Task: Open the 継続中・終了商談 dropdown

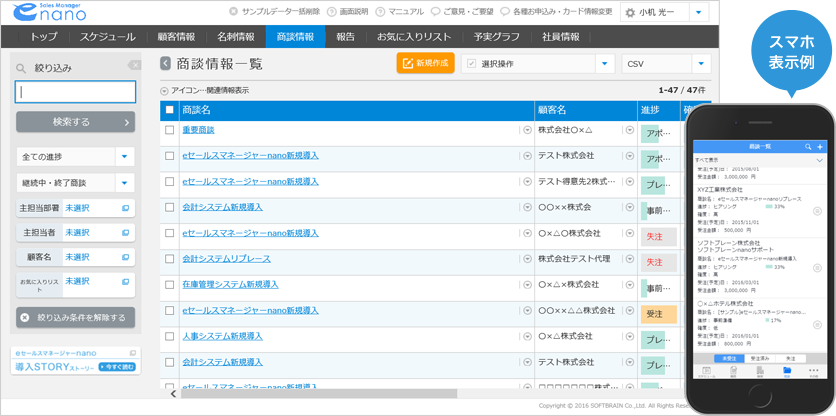Action: pyautogui.click(x=76, y=183)
